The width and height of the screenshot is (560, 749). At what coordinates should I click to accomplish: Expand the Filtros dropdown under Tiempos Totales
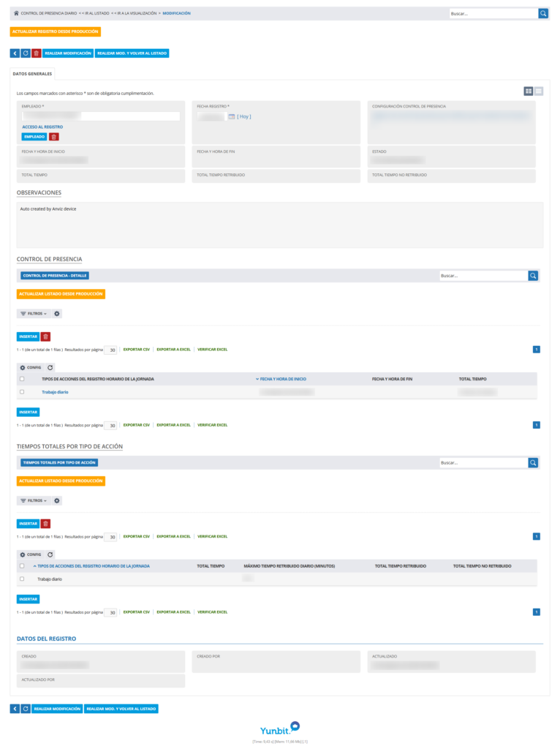click(x=34, y=500)
